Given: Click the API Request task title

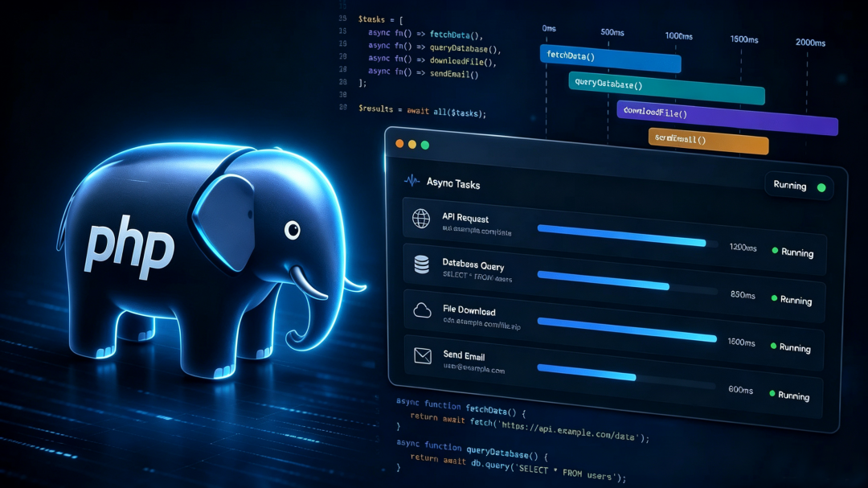Looking at the screenshot, I should pyautogui.click(x=465, y=218).
